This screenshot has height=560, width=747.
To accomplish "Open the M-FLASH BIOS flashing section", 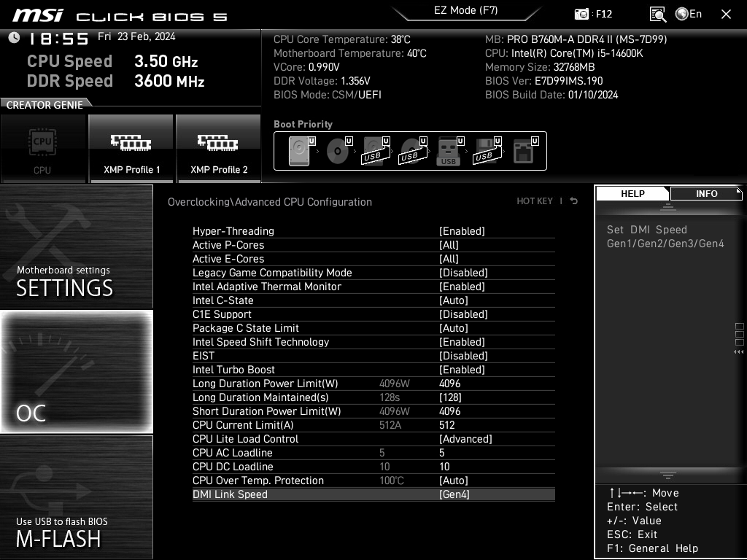I will pyautogui.click(x=76, y=497).
